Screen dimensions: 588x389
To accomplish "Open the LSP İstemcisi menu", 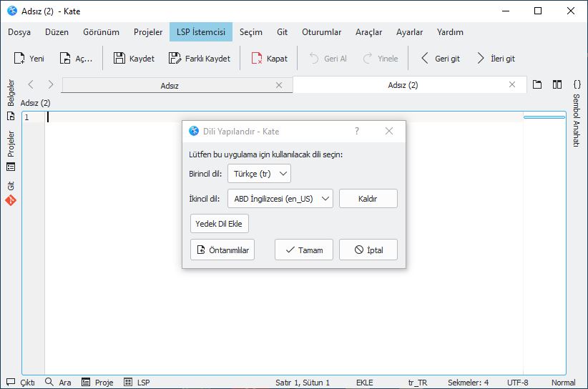I will click(x=201, y=32).
